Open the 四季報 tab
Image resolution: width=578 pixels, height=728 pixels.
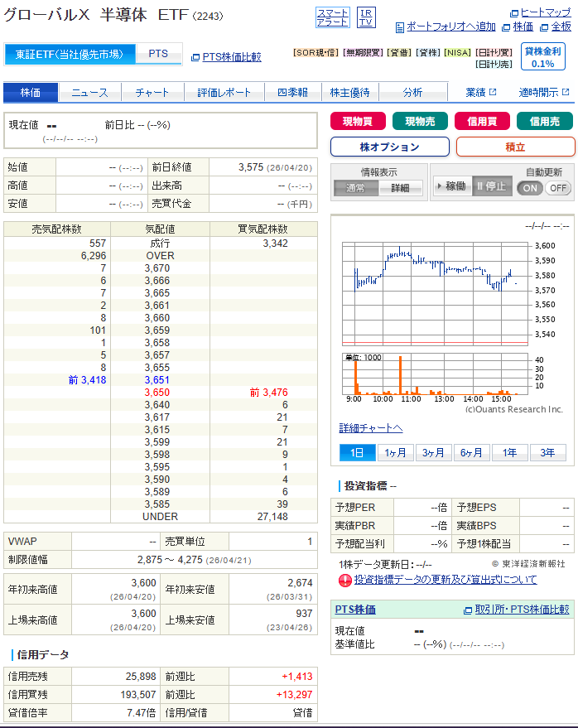(292, 92)
